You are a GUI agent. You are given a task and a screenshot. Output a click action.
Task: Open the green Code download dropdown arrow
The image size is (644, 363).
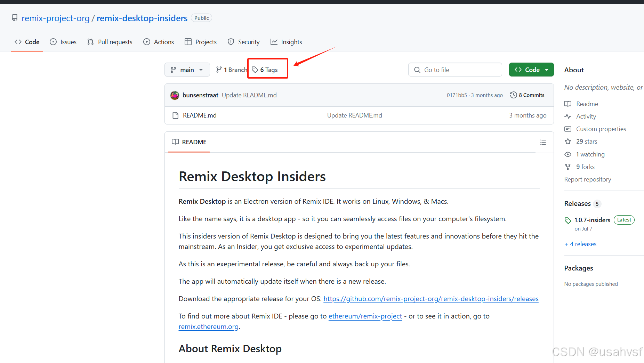(547, 70)
